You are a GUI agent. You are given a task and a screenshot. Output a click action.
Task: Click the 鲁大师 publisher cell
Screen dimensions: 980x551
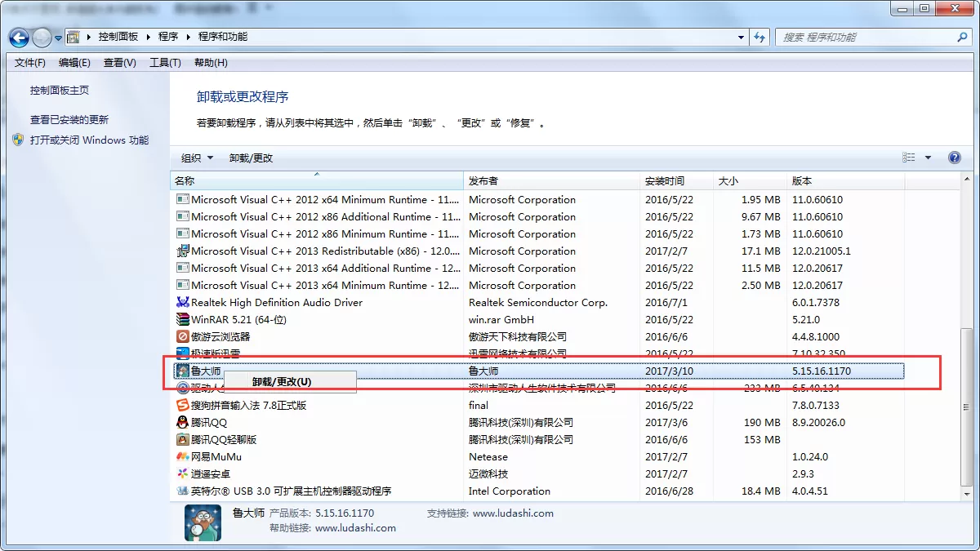pos(483,371)
